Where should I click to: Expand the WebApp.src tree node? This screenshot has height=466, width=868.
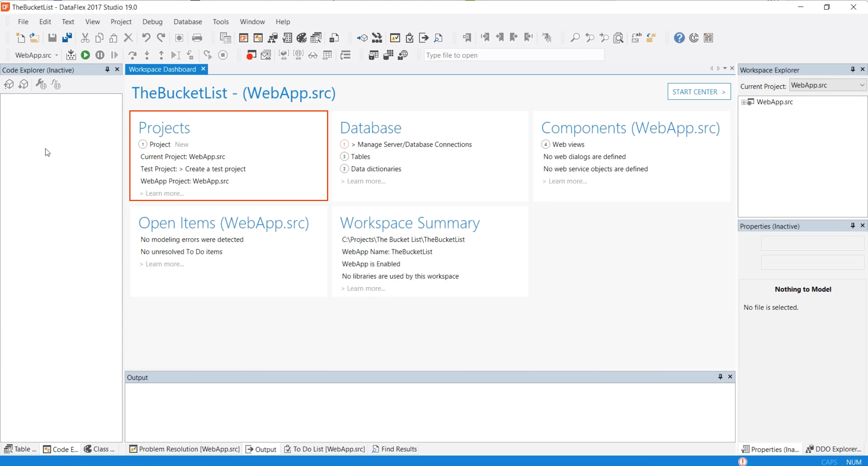(x=744, y=102)
